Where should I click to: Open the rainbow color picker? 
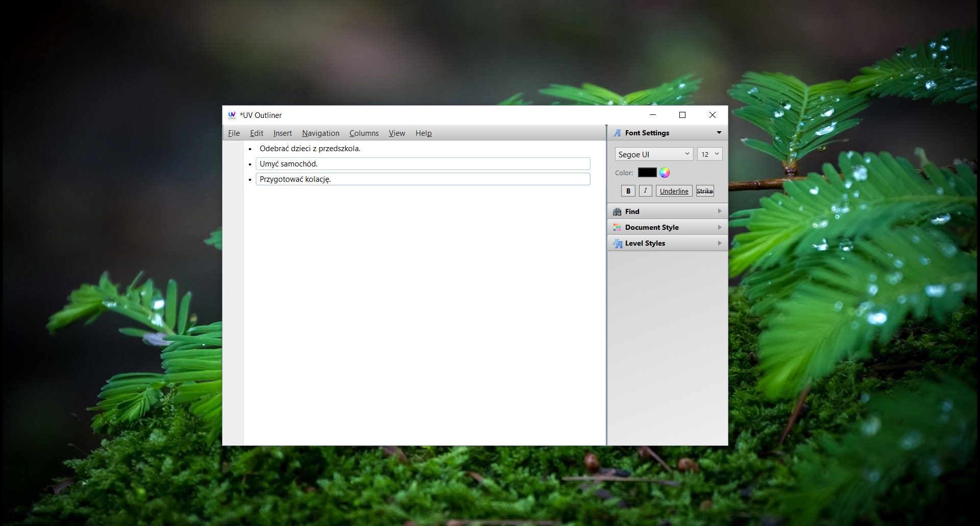[x=664, y=173]
